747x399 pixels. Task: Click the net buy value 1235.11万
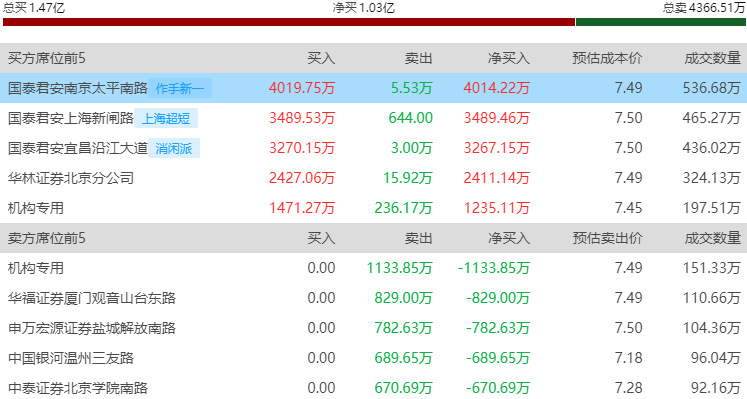click(x=496, y=208)
